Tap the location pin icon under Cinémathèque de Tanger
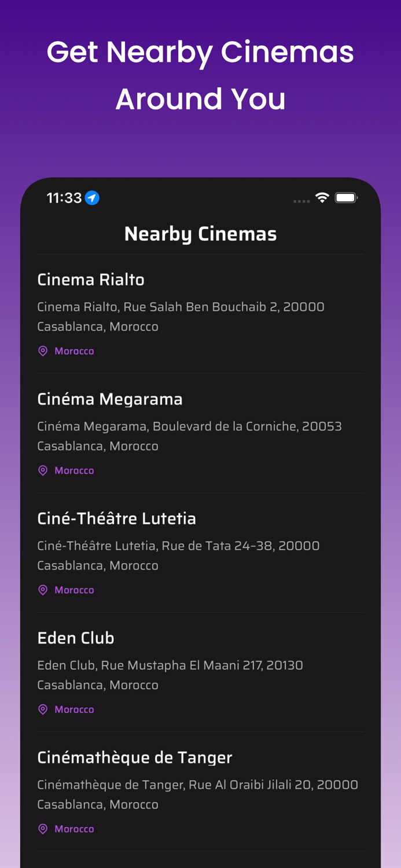The height and width of the screenshot is (868, 401). tap(43, 829)
